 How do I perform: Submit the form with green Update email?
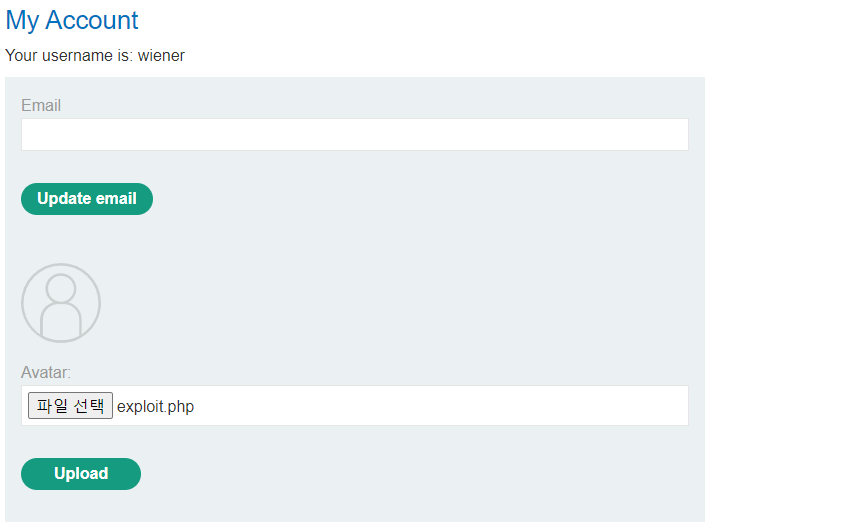(x=87, y=199)
